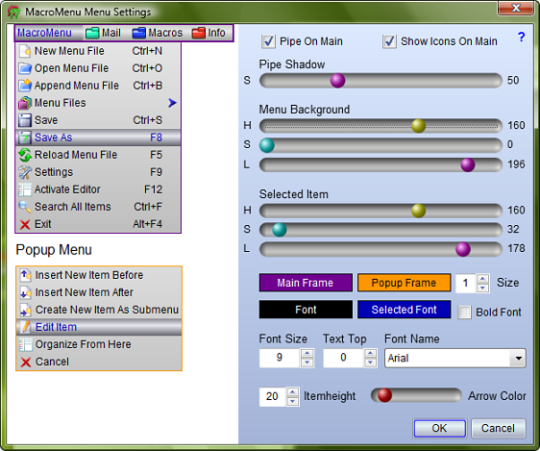540x451 pixels.
Task: Click the green Mail folder icon
Action: [92, 33]
